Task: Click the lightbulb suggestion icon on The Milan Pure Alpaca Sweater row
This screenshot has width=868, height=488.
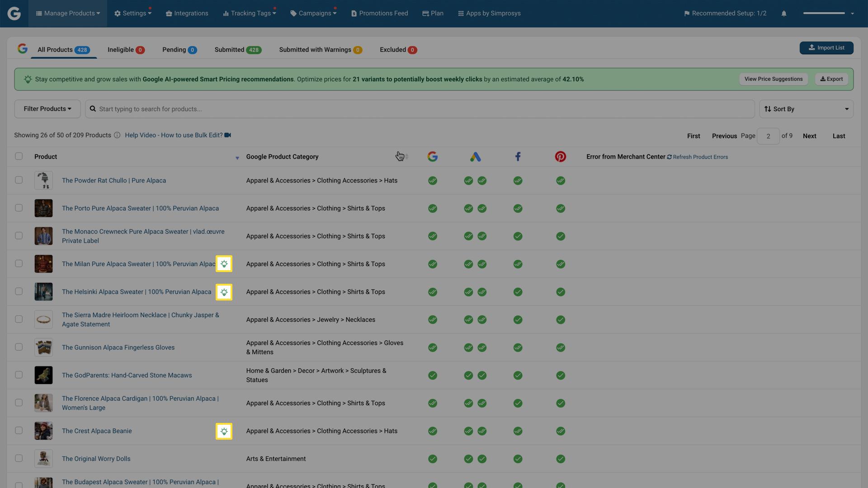Action: click(224, 264)
